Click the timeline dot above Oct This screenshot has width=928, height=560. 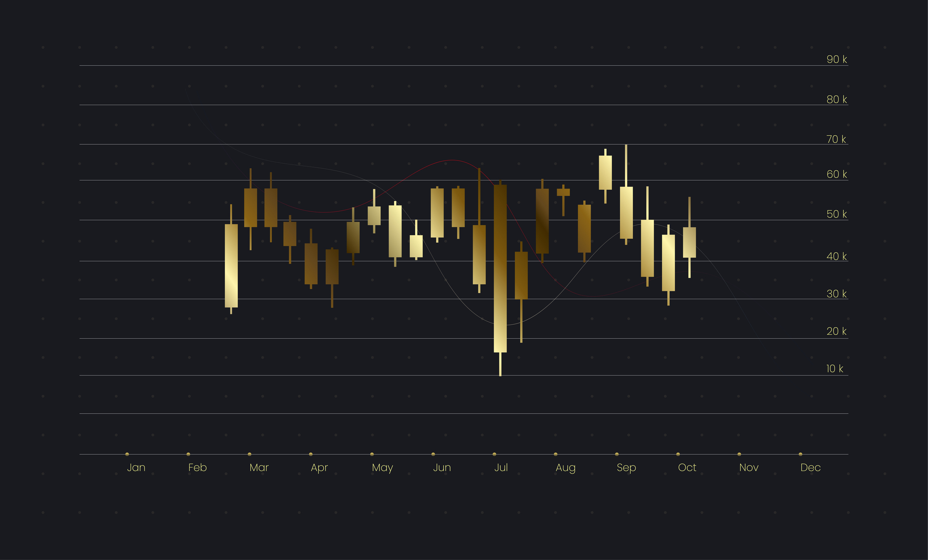coord(678,454)
